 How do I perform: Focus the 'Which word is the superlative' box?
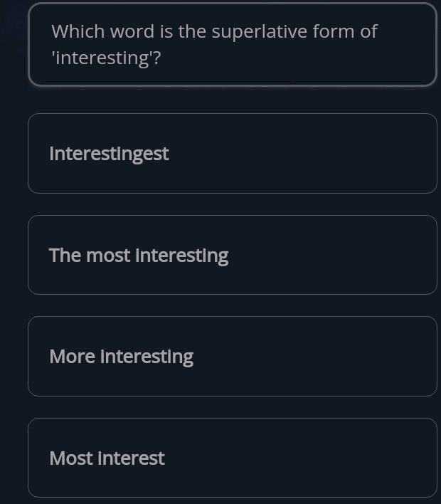click(232, 45)
